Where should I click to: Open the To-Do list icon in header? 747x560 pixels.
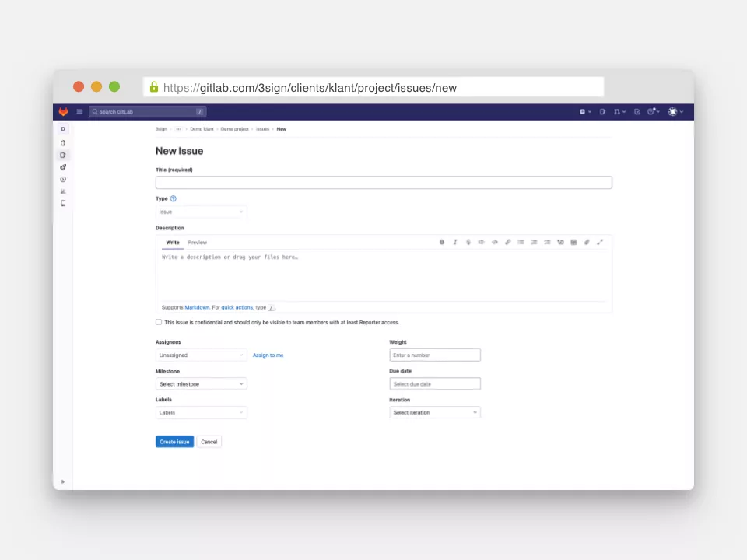pos(637,112)
